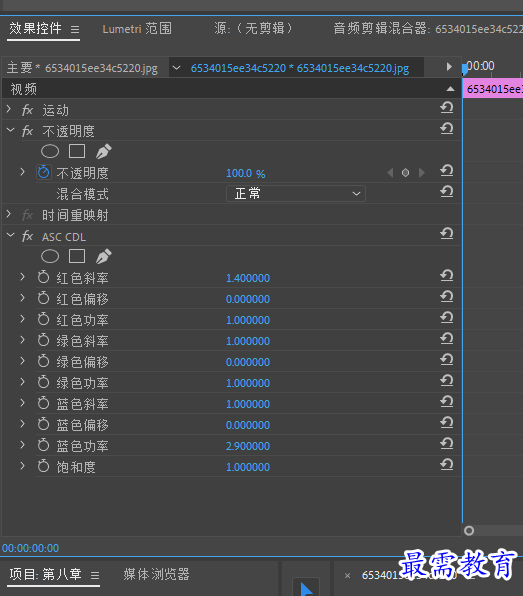Screen dimensions: 523x596
Task: Toggle the 运动 fx effect on/off
Action: click(x=27, y=110)
